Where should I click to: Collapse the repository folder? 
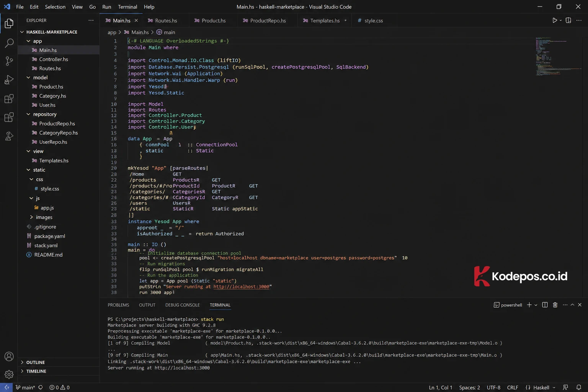(x=28, y=114)
